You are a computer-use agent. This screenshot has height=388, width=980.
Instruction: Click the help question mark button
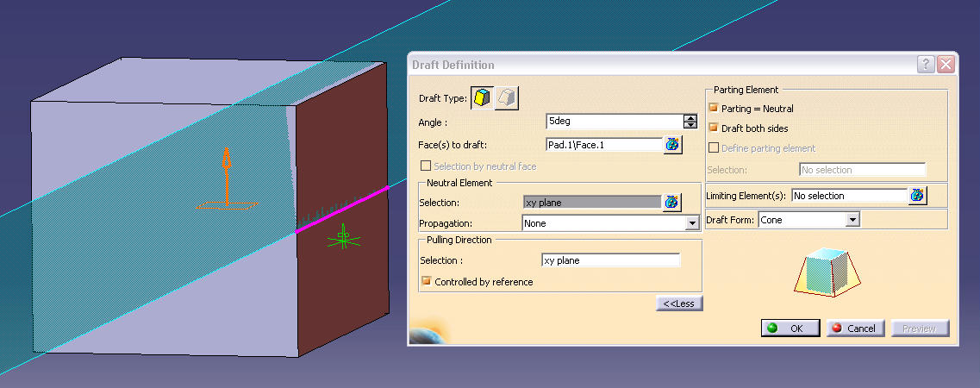click(x=926, y=65)
